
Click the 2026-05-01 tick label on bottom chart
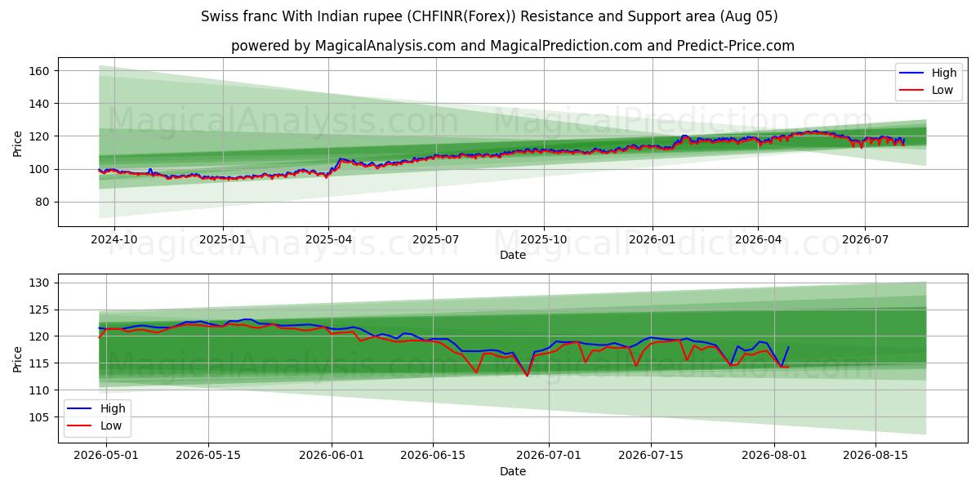[x=107, y=454]
